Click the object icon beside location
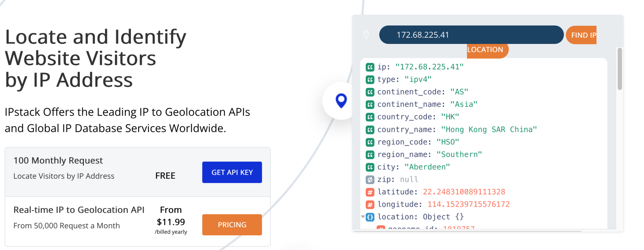The width and height of the screenshot is (644, 250). coord(370,217)
